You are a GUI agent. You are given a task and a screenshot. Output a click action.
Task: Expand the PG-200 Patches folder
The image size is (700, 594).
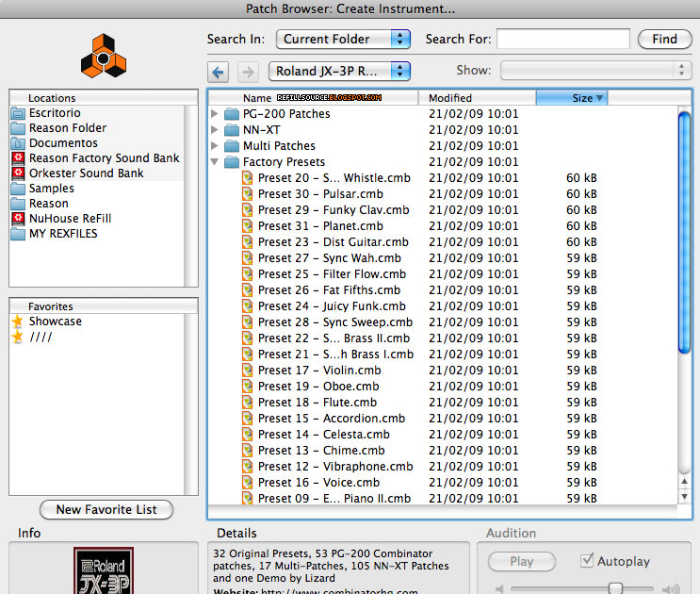tap(215, 114)
